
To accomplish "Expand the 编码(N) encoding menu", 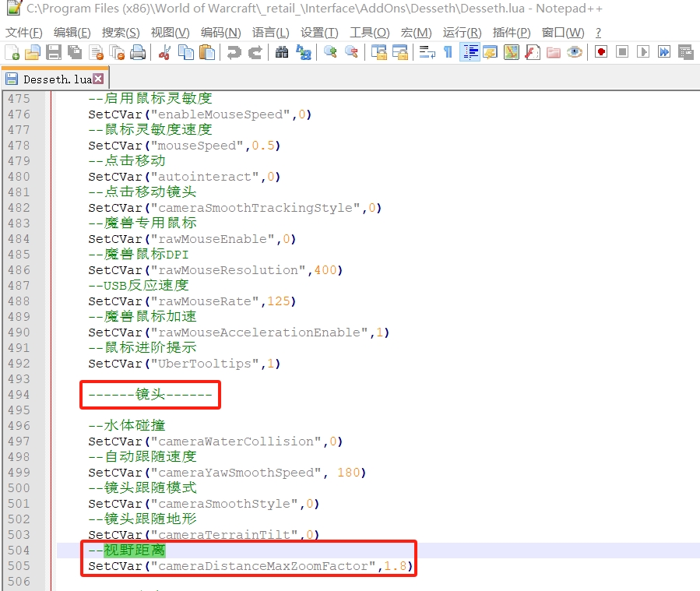I will pos(220,32).
